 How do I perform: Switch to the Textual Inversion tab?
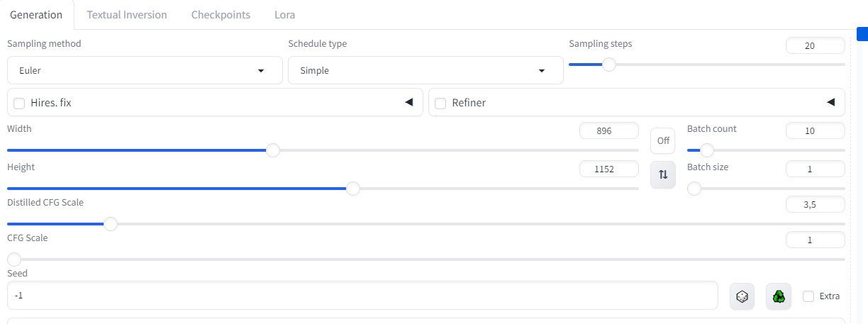(127, 15)
